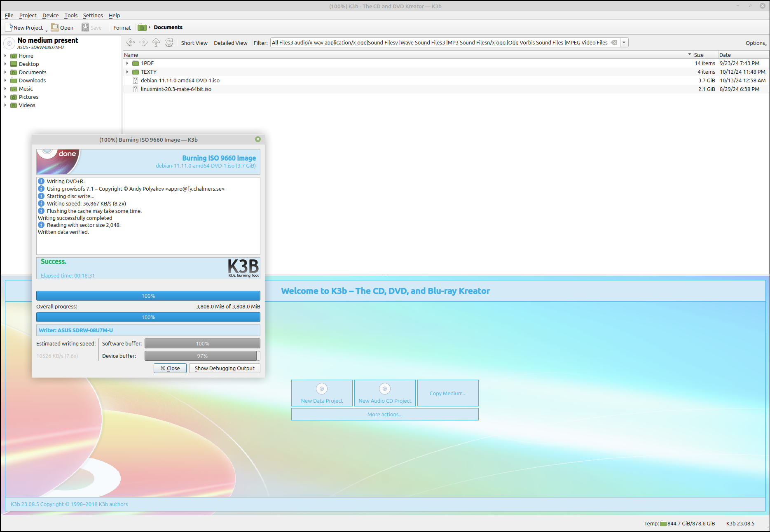Start a New Audio CD Project
The image size is (770, 532).
[385, 393]
